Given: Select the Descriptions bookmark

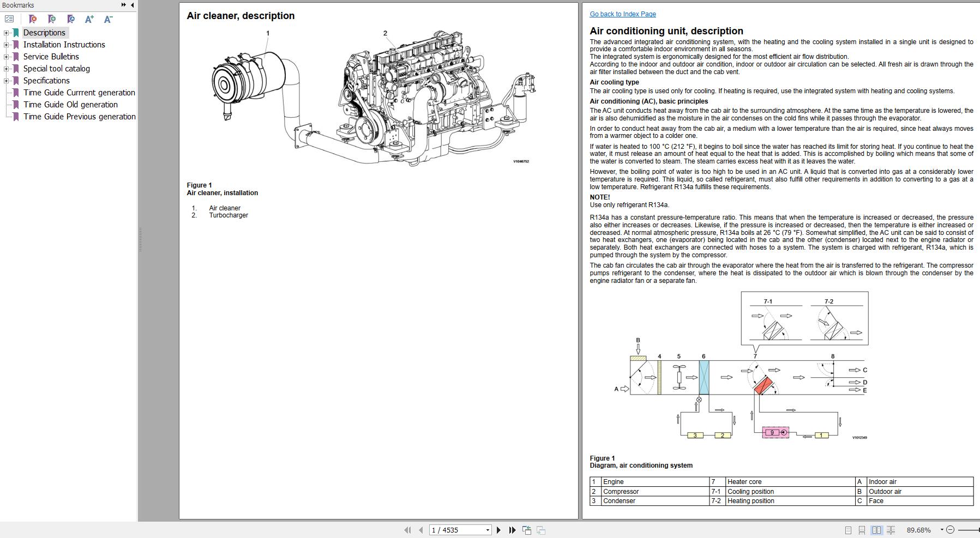Looking at the screenshot, I should (44, 33).
